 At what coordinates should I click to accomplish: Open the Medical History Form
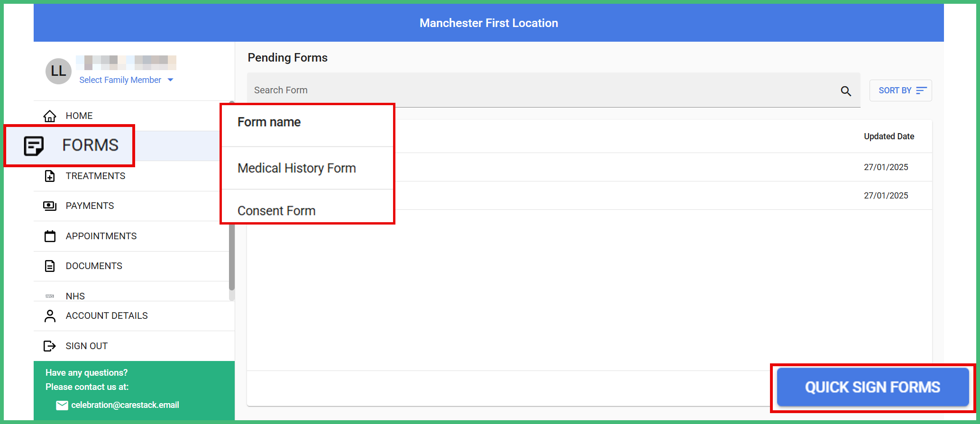[296, 168]
